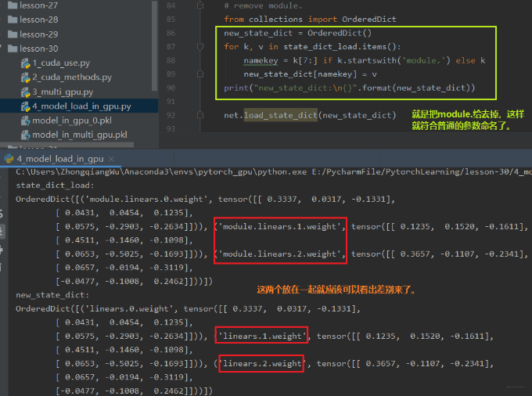Click the project tree horizontal scrollbar
The width and height of the screenshot is (532, 396).
tap(66, 146)
